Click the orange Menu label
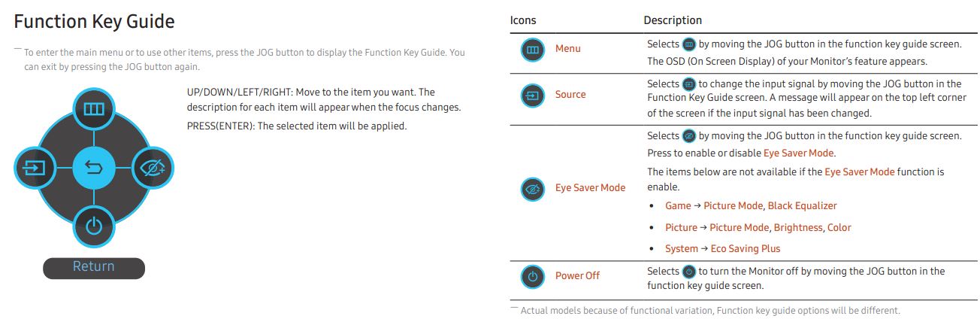This screenshot has width=980, height=319. [568, 49]
